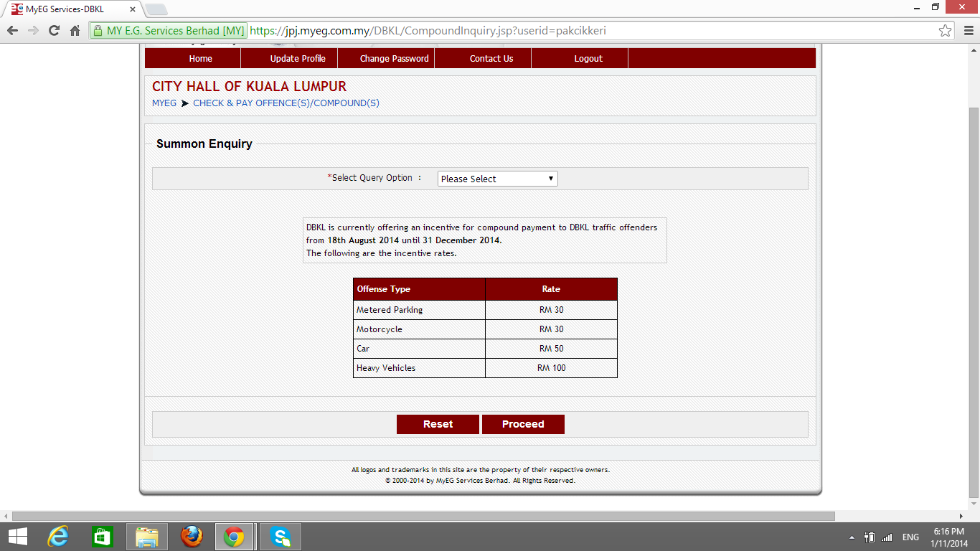The width and height of the screenshot is (980, 551).
Task: Click horizontal scrollbar right arrow
Action: [x=961, y=516]
